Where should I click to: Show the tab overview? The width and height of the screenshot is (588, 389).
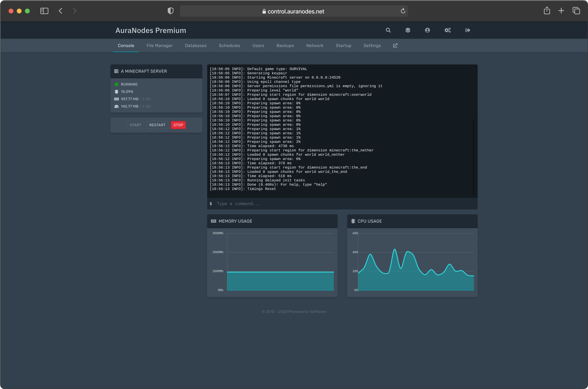pos(576,11)
